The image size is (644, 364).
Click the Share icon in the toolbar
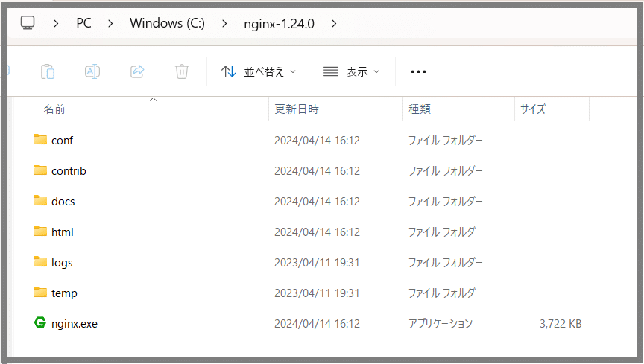137,71
